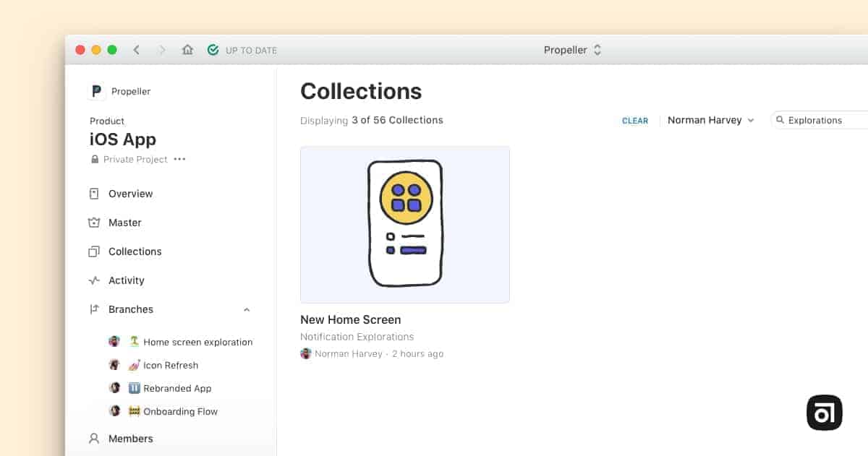Open the Norman Harvey author filter dropdown

click(x=711, y=120)
